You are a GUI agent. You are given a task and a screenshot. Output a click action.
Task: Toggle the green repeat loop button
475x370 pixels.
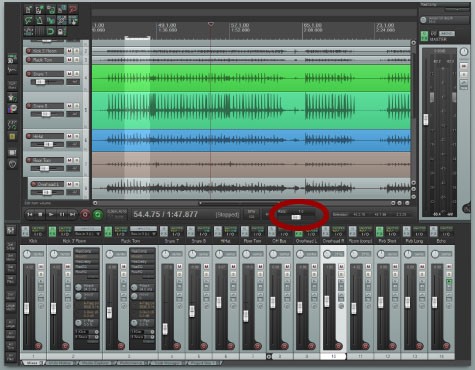(x=98, y=215)
